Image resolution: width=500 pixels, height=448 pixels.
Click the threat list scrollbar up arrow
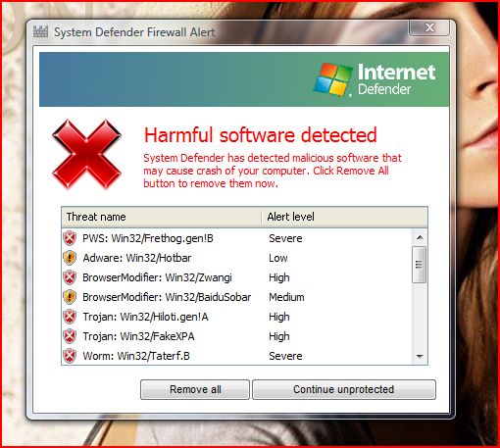coord(420,237)
